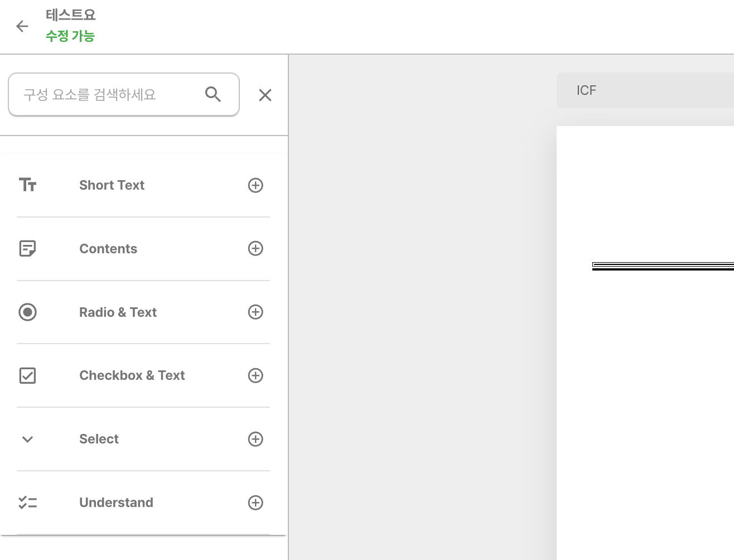Click the search magnifier icon
The image size is (734, 560).
coord(213,94)
